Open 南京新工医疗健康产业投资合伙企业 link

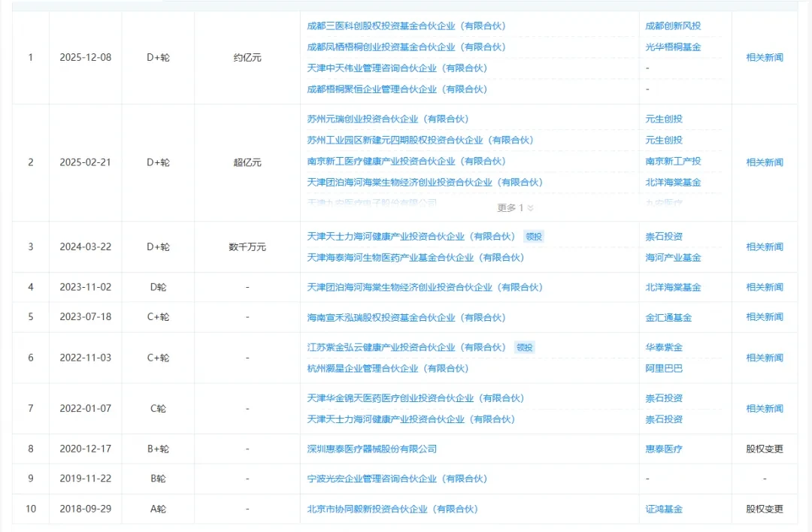406,162
